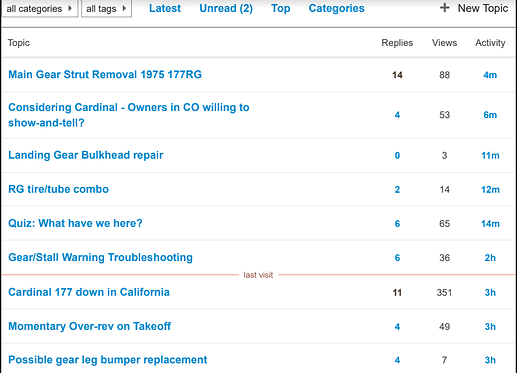The image size is (517, 373).
Task: Click the 0 replies count for Landing Gear Bulkhead
Action: (397, 156)
